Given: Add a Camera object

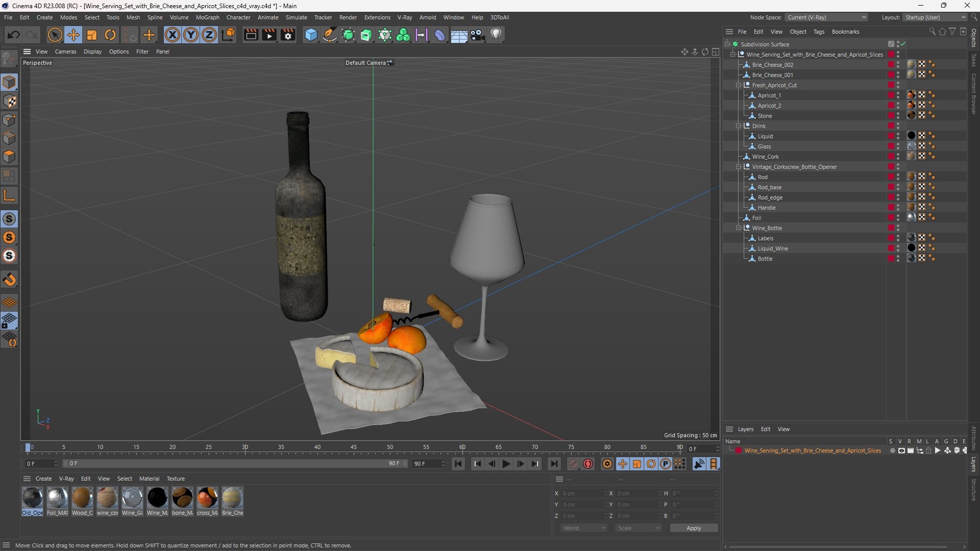Looking at the screenshot, I should coord(478,35).
